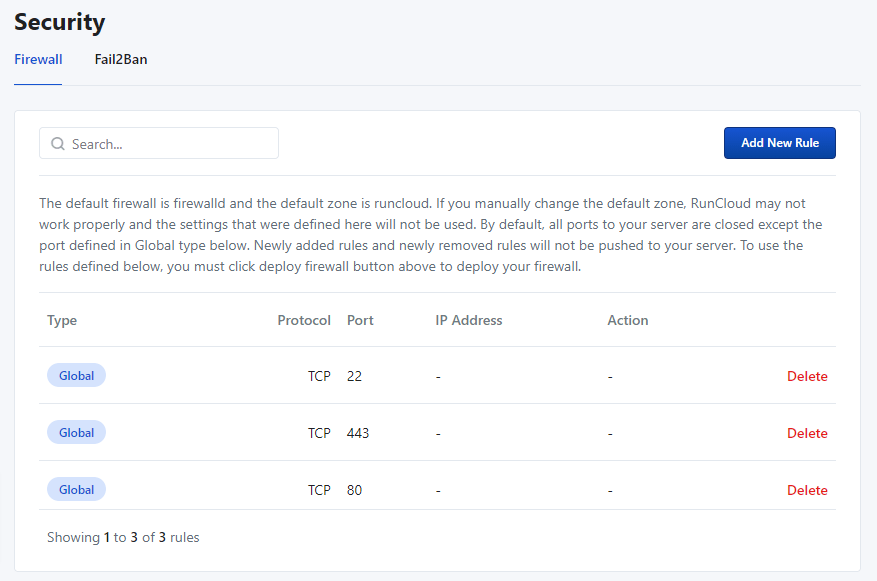877x581 pixels.
Task: Delete the port 80 firewall rule
Action: click(807, 490)
